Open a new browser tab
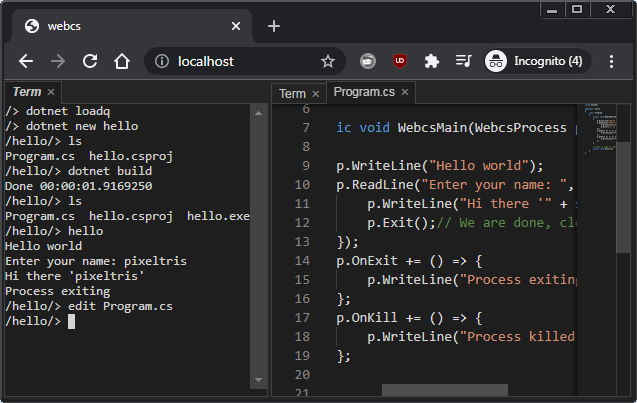Image resolution: width=637 pixels, height=403 pixels. click(274, 26)
